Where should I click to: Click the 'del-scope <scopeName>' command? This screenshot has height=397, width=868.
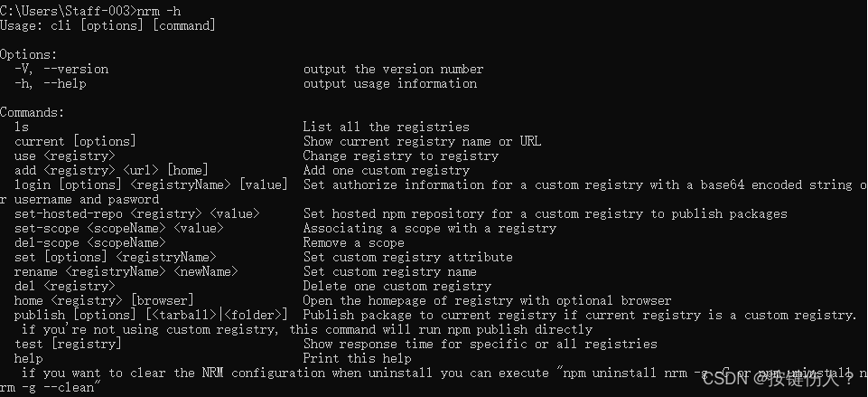click(90, 242)
